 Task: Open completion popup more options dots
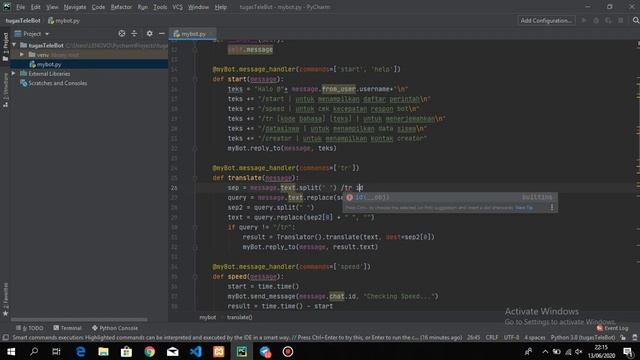552,207
